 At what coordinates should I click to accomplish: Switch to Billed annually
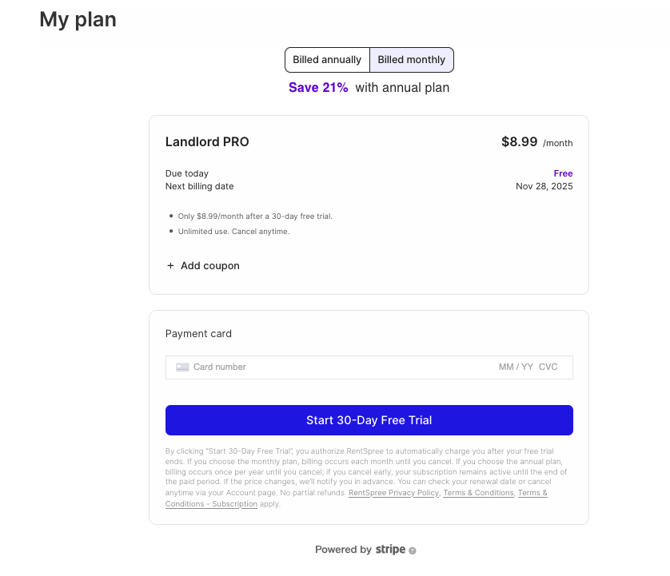pyautogui.click(x=327, y=60)
